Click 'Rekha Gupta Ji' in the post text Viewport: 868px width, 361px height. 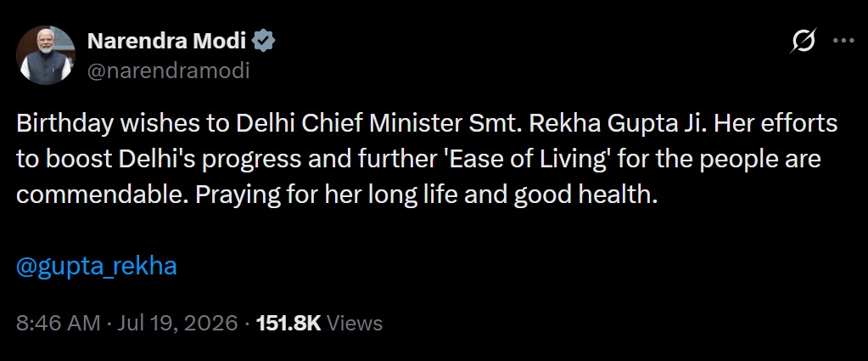click(619, 123)
